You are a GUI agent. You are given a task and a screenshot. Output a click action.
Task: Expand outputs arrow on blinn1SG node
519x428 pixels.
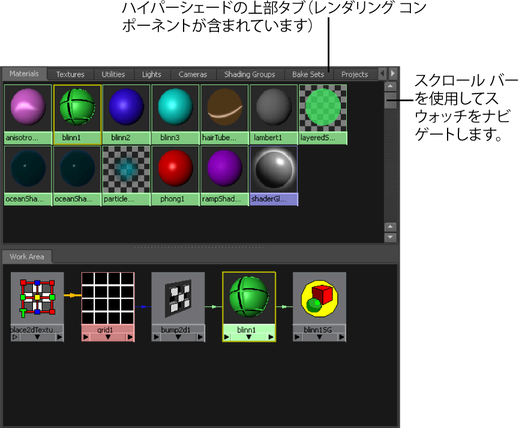(342, 337)
